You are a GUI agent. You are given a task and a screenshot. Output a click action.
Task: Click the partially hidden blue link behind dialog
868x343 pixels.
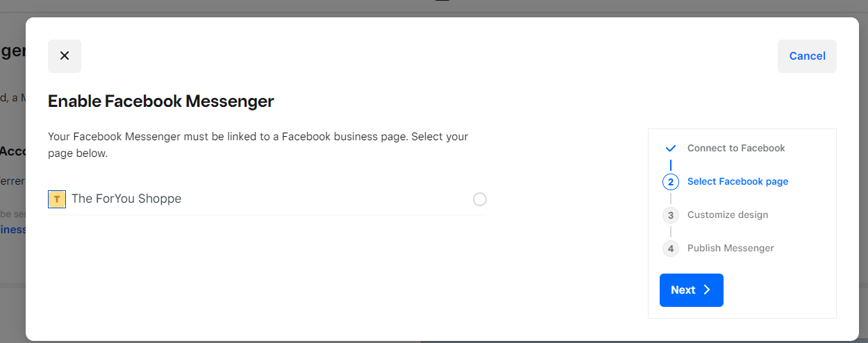tap(12, 230)
